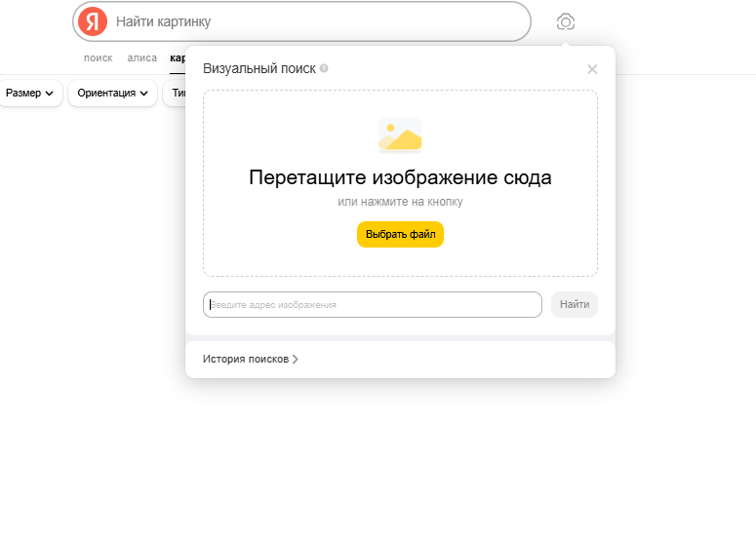
Task: Close the visual search popup
Action: click(x=592, y=69)
